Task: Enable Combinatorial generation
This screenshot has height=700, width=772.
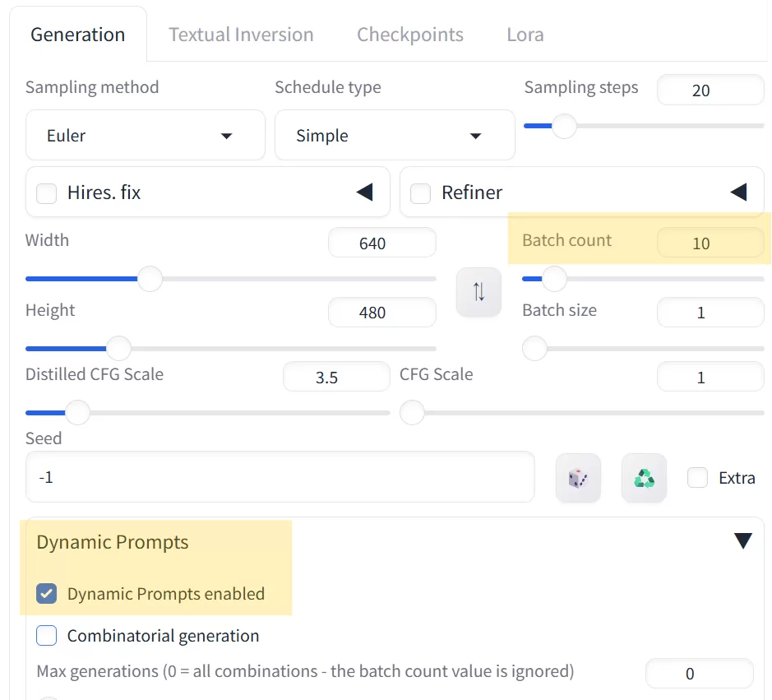Action: point(47,635)
